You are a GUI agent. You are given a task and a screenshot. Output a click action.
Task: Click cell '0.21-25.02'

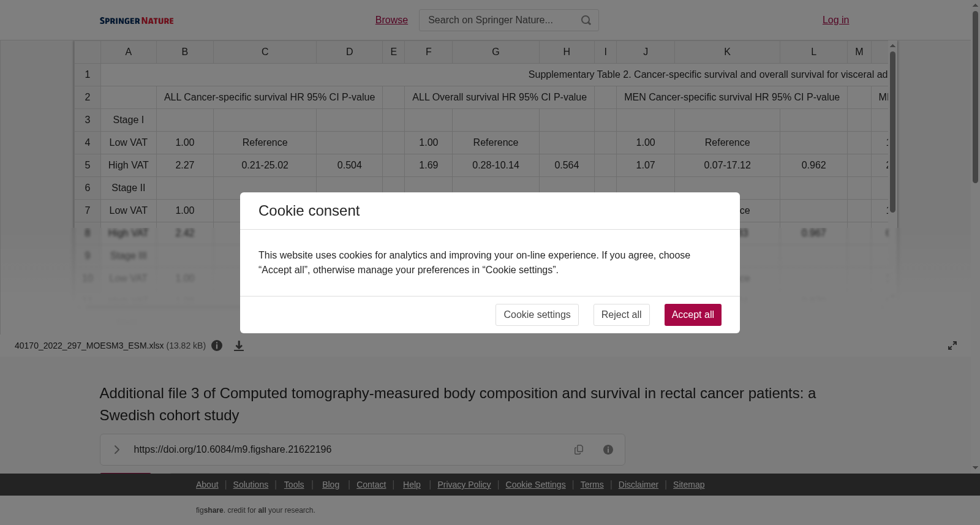click(x=265, y=165)
